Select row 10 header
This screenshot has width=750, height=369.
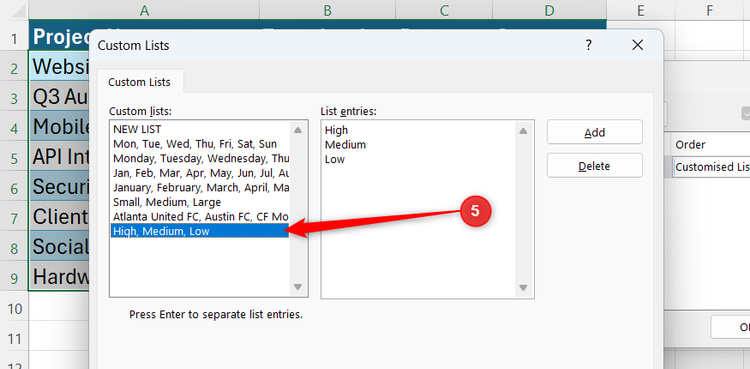(14, 308)
